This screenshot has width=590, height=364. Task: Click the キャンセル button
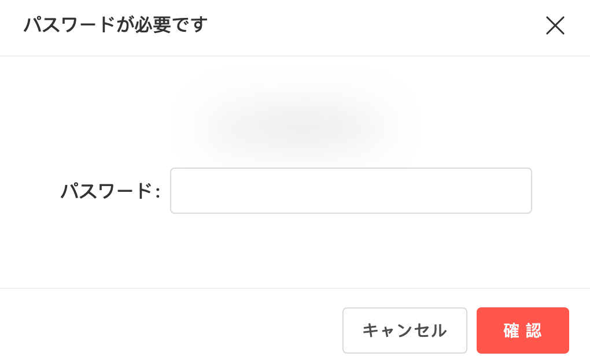(404, 330)
